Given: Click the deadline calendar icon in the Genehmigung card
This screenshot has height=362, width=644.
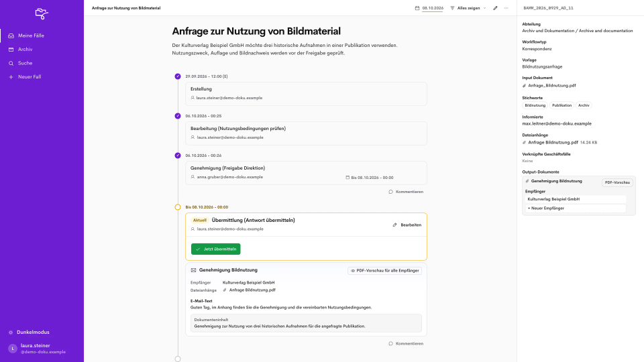Looking at the screenshot, I should pyautogui.click(x=347, y=178).
